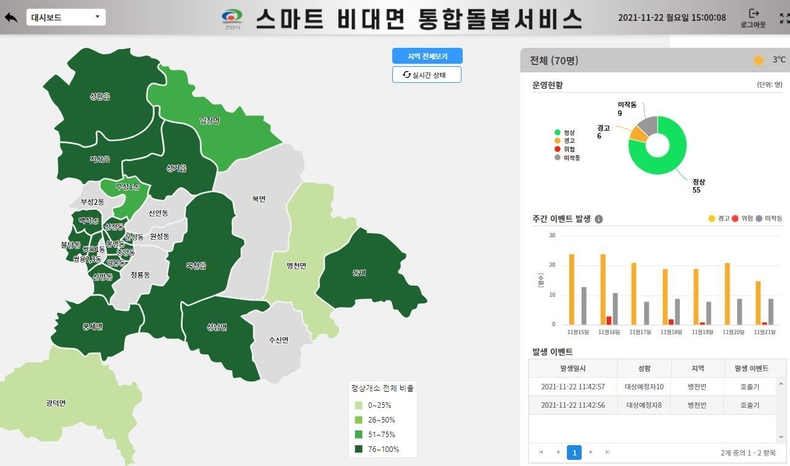
Task: Toggle the 위험 legend in weekly chart
Action: (742, 218)
